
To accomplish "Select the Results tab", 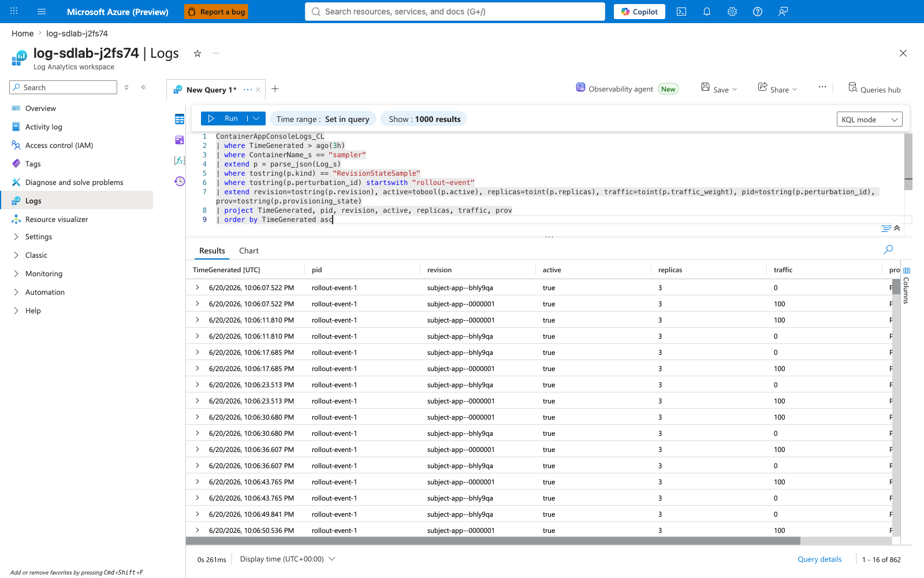I will tap(212, 251).
